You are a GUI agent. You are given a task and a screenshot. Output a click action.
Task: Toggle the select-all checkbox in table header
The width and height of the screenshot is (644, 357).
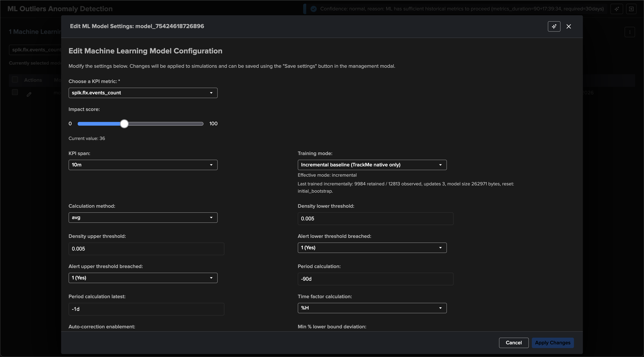point(15,80)
